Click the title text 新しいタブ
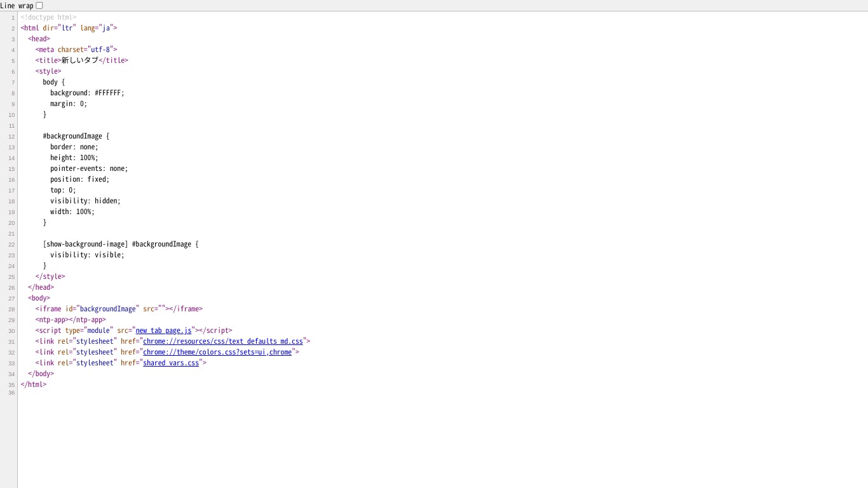Viewport: 868px width, 488px height. pyautogui.click(x=79, y=60)
